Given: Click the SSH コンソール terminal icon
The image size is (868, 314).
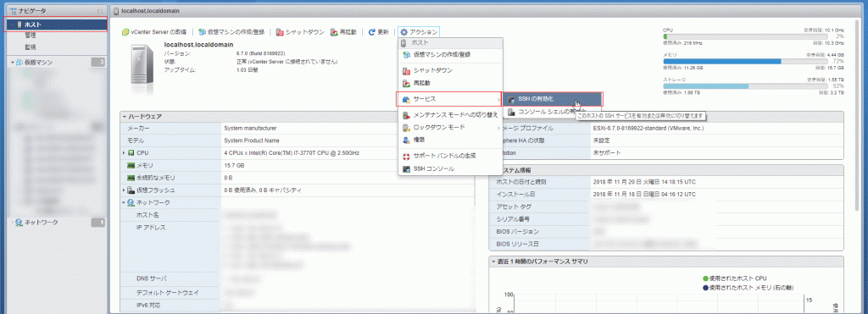Looking at the screenshot, I should (x=406, y=168).
